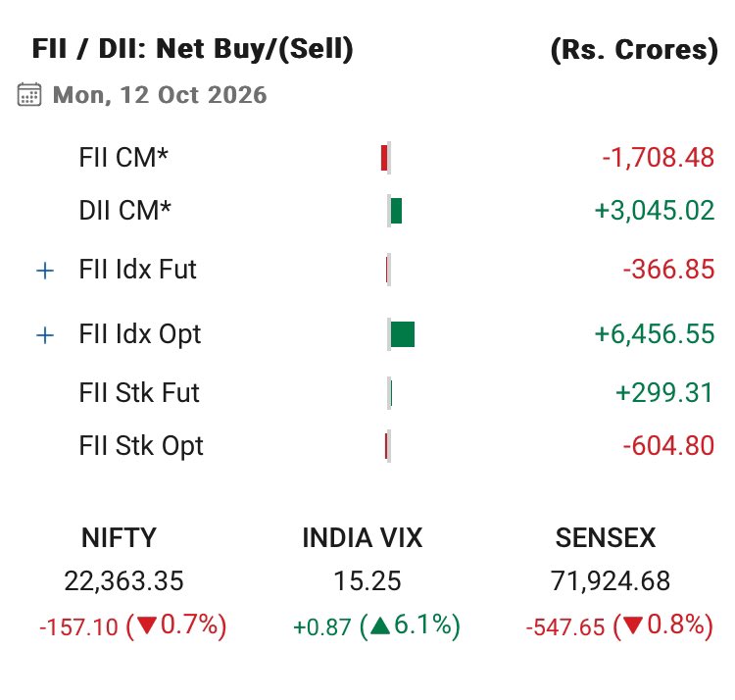Click the DII CM* label
This screenshot has height=700, width=735.
[x=124, y=210]
